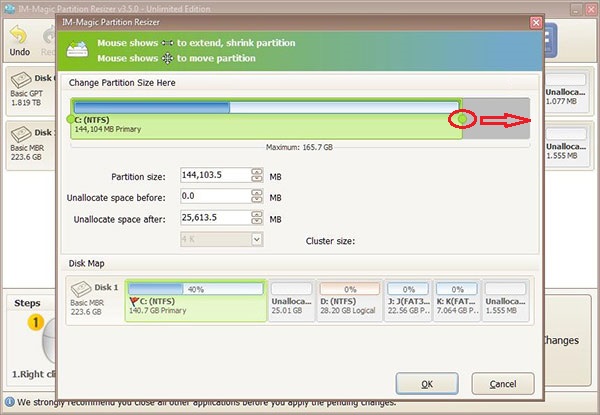The width and height of the screenshot is (600, 415).
Task: Click '144,104 MB Primary' text
Action: click(x=108, y=129)
